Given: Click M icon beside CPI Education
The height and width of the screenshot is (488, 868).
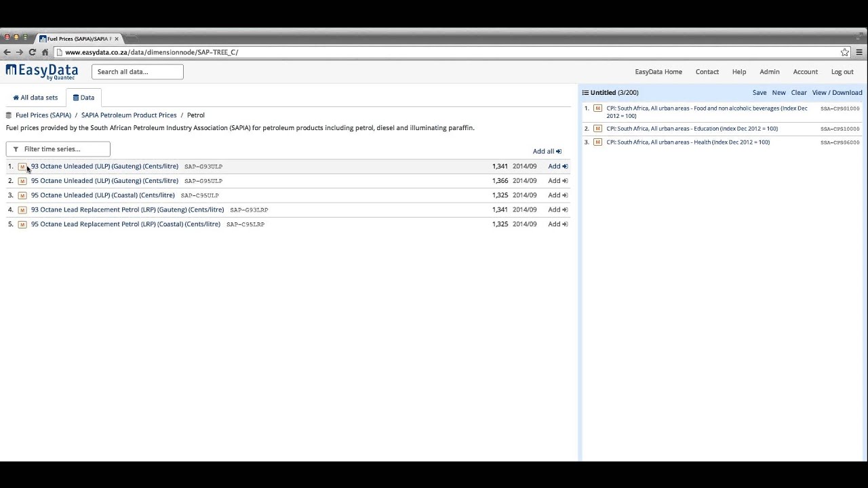Looking at the screenshot, I should (x=597, y=129).
